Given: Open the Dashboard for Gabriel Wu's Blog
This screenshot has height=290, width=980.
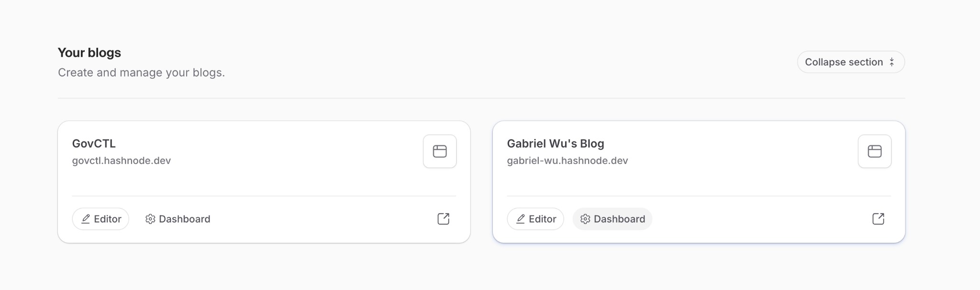Looking at the screenshot, I should [612, 219].
